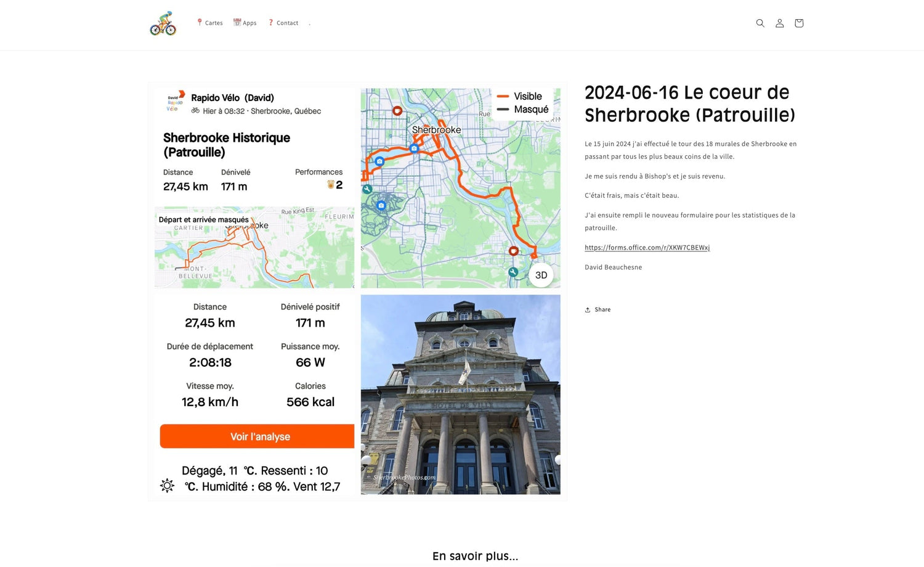This screenshot has height=567, width=924.
Task: Click the Hôtel de Ville photo
Action: point(460,394)
